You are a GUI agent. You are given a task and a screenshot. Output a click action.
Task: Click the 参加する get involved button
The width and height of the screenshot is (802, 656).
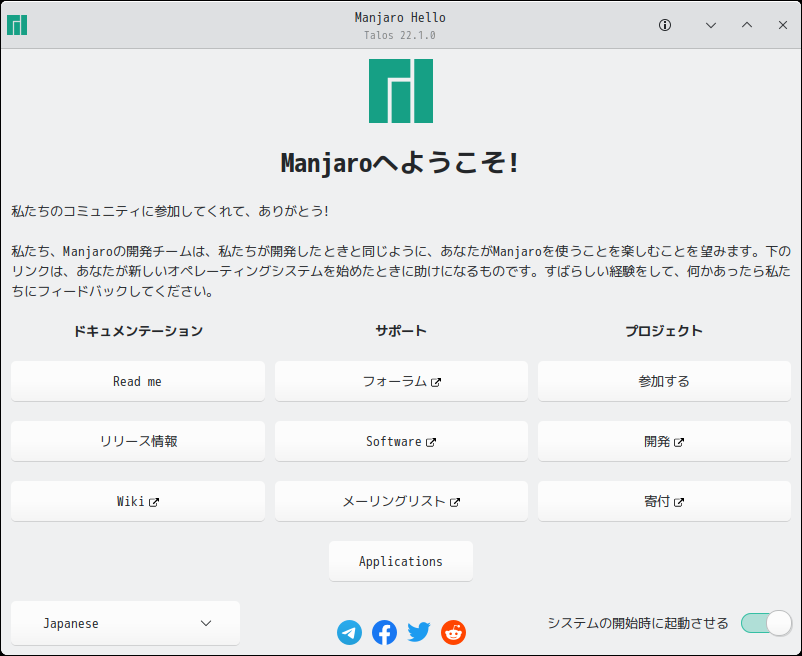[664, 381]
